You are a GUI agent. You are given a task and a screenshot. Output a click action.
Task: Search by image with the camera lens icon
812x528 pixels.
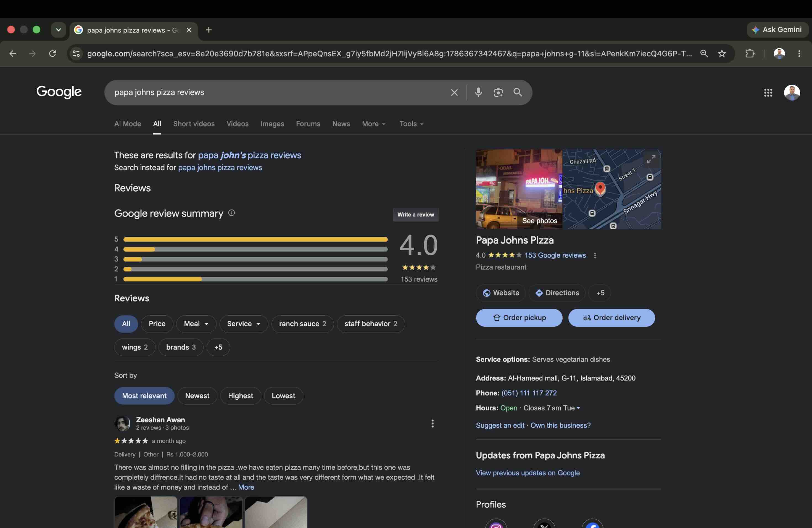(x=498, y=93)
